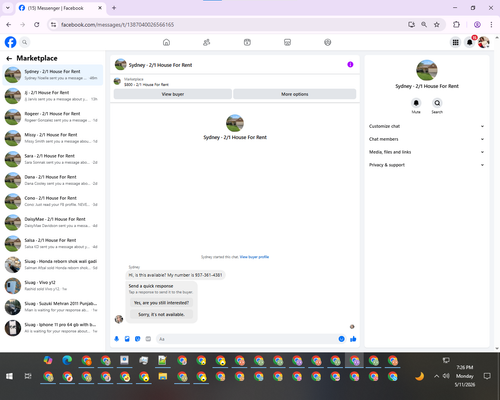Screen dimensions: 500x400
Task: Open the Sara - 2/1 House For Rent chat
Action: click(53, 159)
